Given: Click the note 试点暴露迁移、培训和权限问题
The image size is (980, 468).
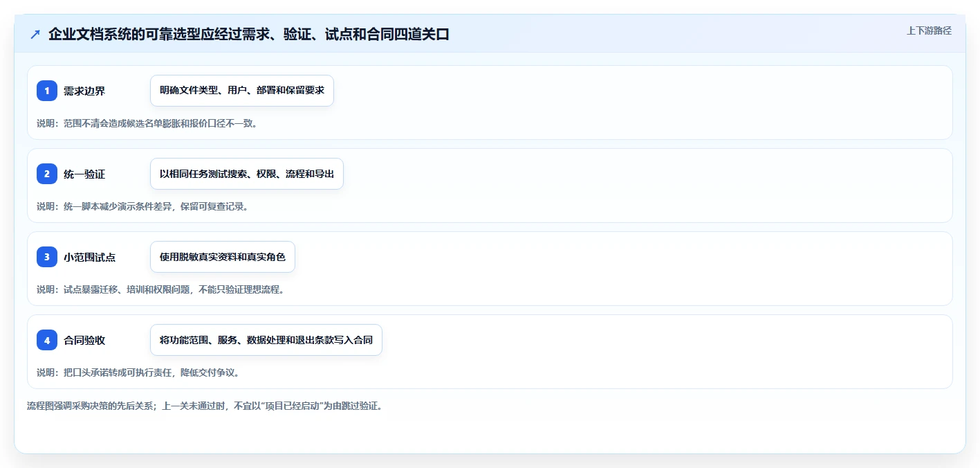Looking at the screenshot, I should click(x=128, y=289).
